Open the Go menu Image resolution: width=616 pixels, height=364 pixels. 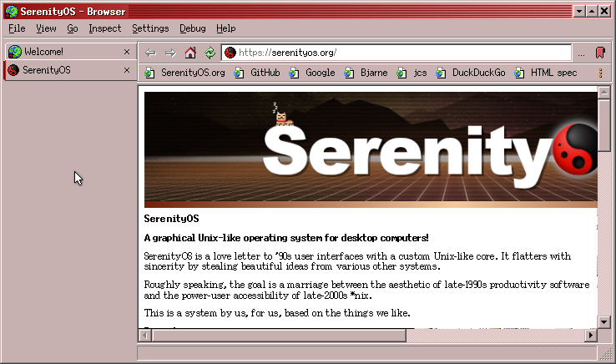pyautogui.click(x=73, y=28)
